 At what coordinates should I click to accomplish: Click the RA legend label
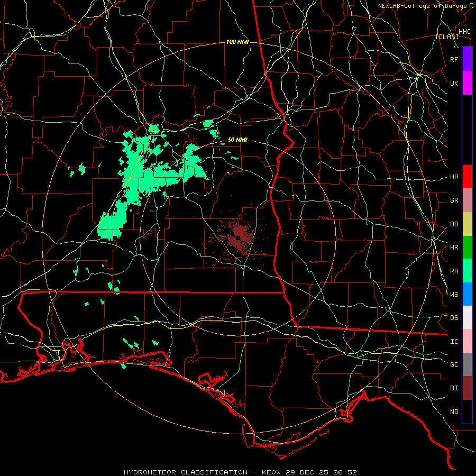454,271
